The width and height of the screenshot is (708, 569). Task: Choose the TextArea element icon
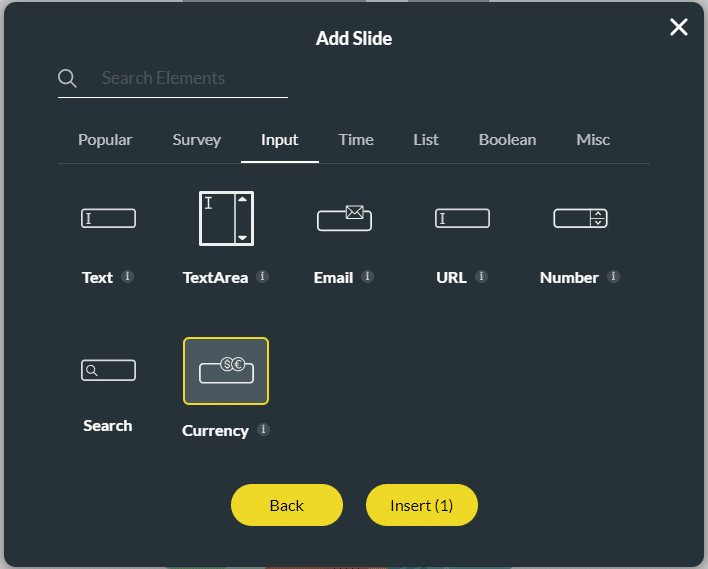(226, 218)
